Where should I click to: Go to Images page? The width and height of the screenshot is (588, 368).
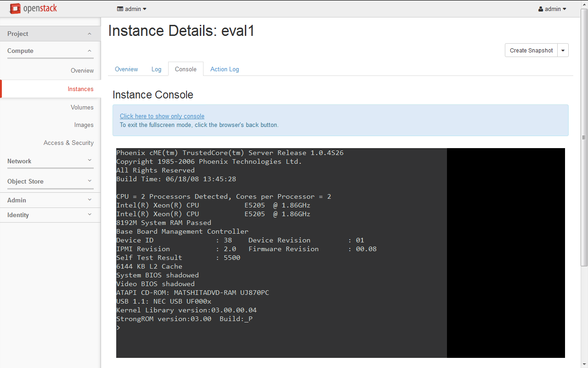pyautogui.click(x=84, y=125)
